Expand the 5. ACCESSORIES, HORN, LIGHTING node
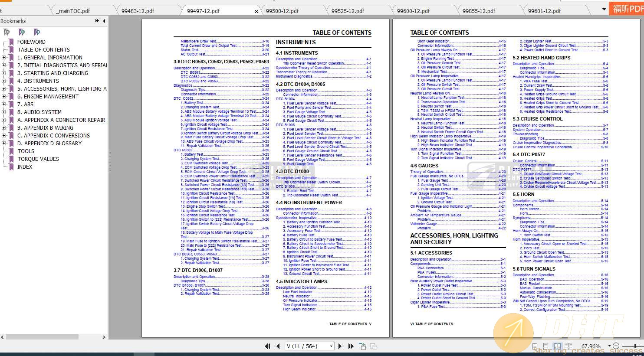This screenshot has width=644, height=356. pyautogui.click(x=3, y=89)
